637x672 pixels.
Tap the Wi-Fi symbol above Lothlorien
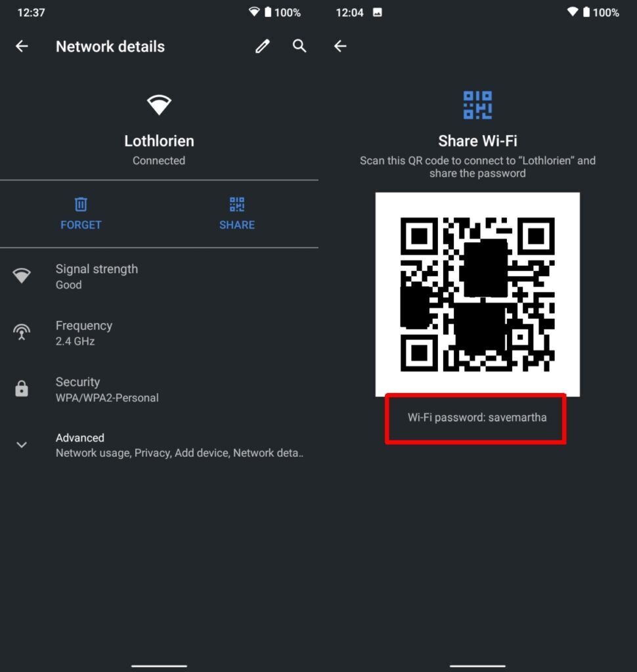tap(159, 105)
